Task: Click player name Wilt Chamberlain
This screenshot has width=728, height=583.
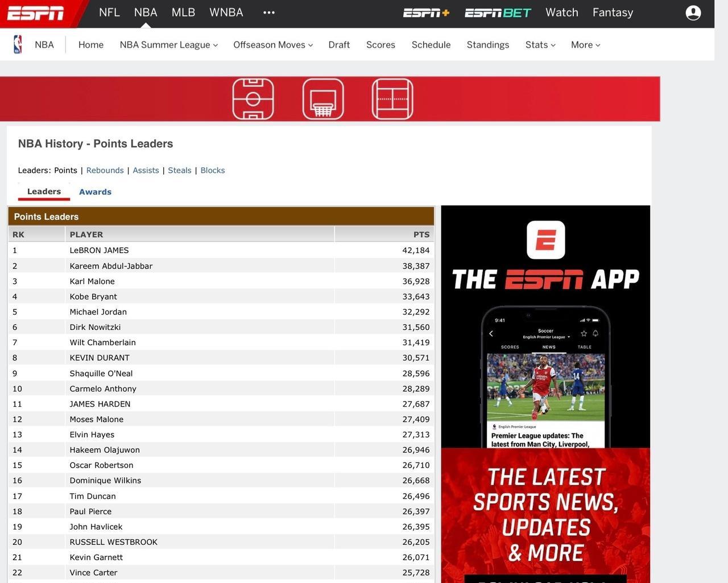Action: coord(102,342)
